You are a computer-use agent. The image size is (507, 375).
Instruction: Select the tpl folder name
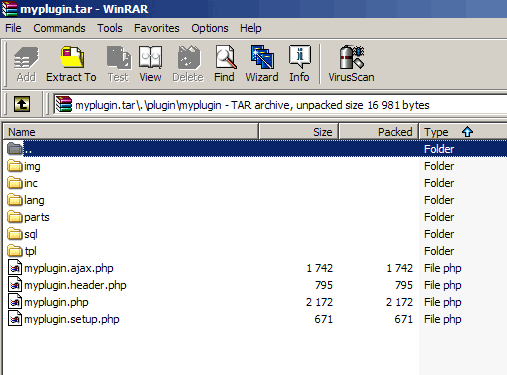click(30, 251)
